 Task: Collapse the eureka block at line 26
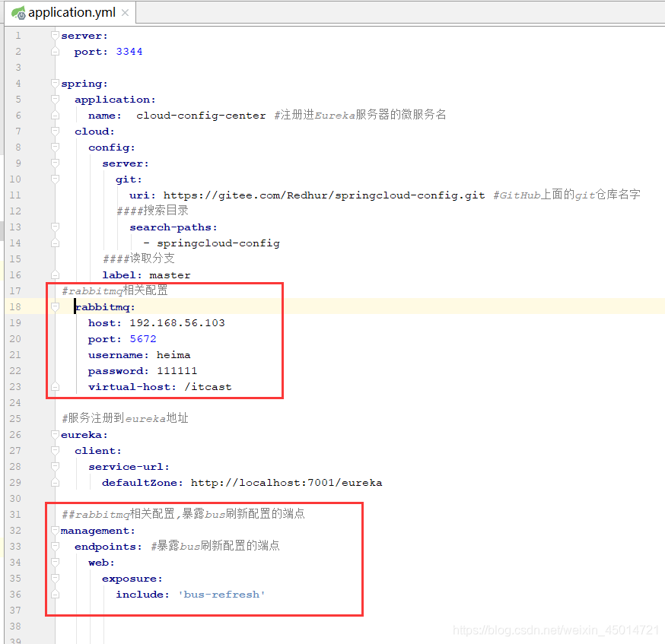(x=55, y=435)
